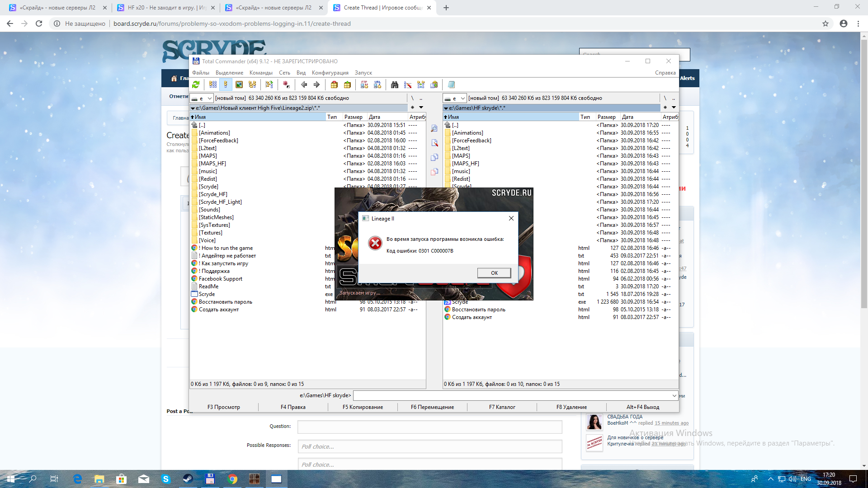Click F5 Копирование button

click(x=363, y=407)
